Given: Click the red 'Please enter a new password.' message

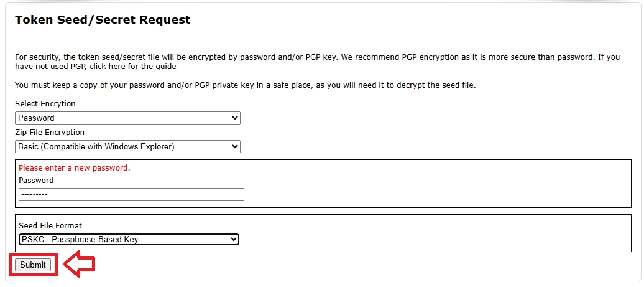Looking at the screenshot, I should coord(75,168).
